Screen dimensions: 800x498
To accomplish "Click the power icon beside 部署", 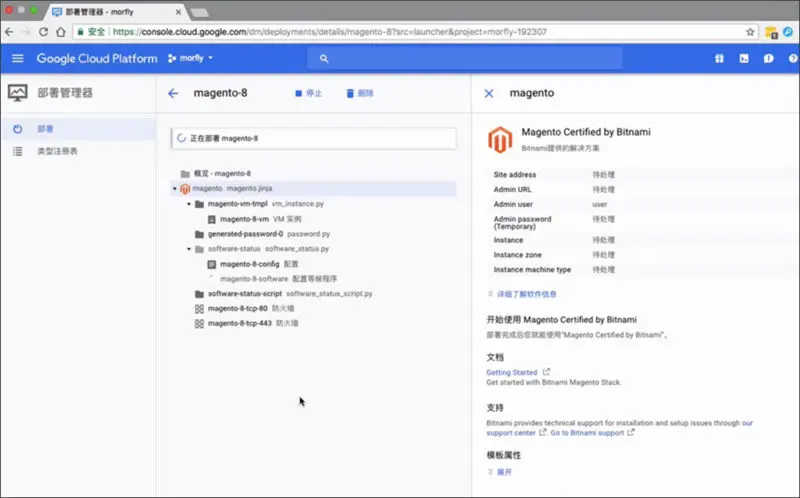I will [x=18, y=129].
